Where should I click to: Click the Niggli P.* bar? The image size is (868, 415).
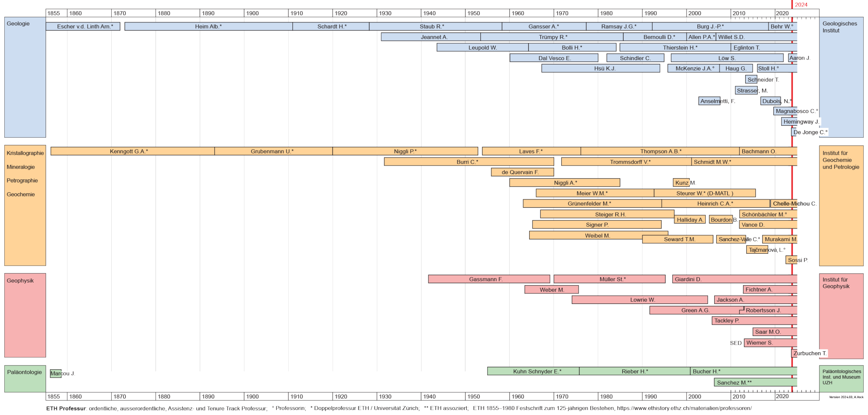pos(405,151)
